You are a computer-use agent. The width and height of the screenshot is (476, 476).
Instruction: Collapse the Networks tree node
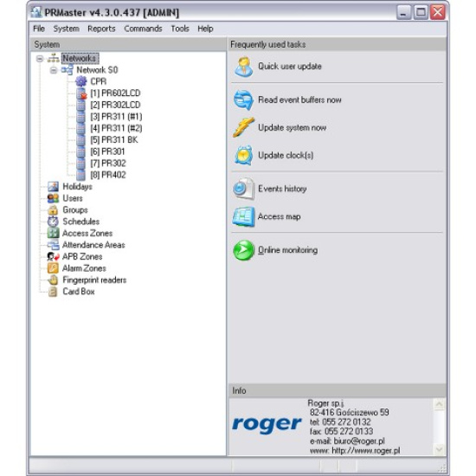pyautogui.click(x=40, y=58)
